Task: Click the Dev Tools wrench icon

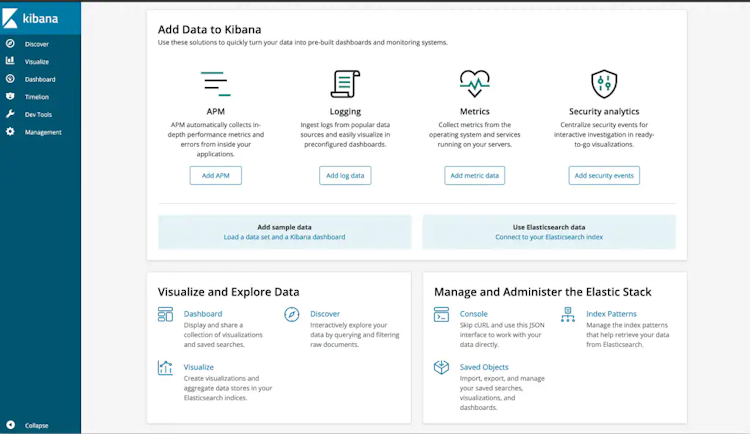Action: pyautogui.click(x=10, y=114)
